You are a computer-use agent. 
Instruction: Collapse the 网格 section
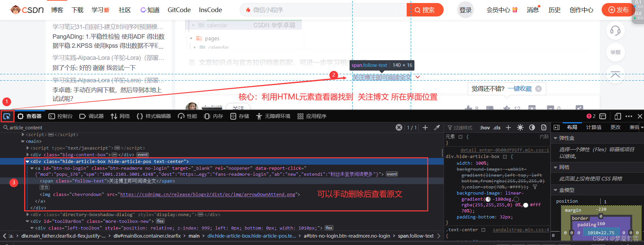coord(556,167)
